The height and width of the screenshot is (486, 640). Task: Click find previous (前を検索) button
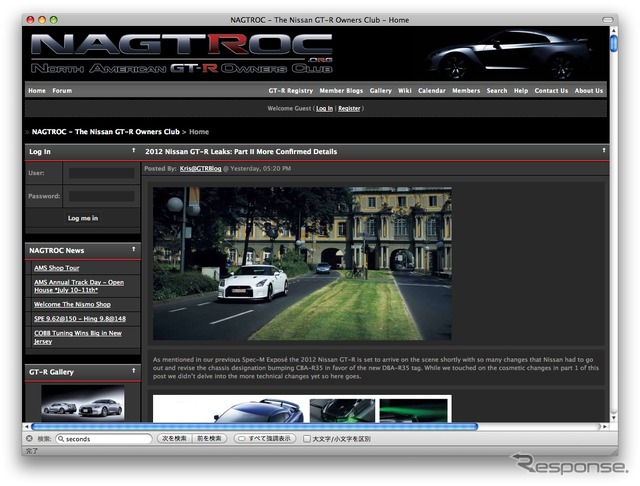pyautogui.click(x=209, y=439)
